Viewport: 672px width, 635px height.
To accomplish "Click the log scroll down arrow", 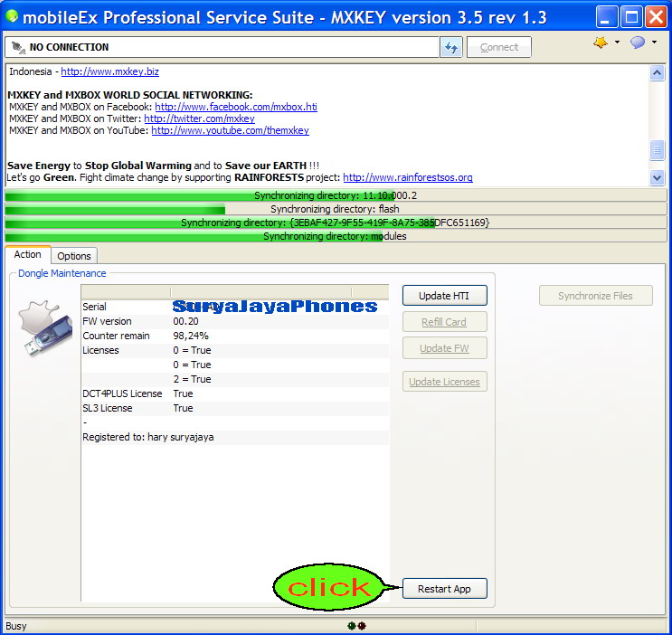I will (657, 177).
